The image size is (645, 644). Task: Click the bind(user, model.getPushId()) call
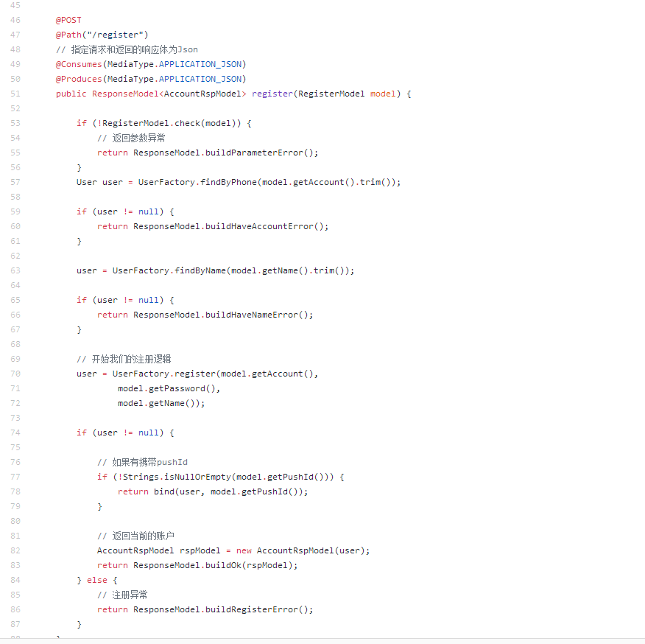pos(230,491)
